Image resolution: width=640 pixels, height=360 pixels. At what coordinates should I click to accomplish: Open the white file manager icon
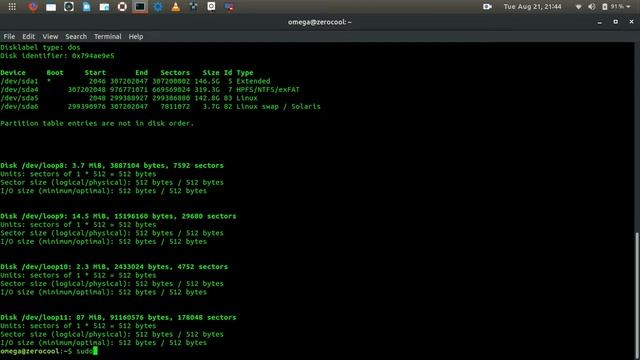pyautogui.click(x=51, y=7)
